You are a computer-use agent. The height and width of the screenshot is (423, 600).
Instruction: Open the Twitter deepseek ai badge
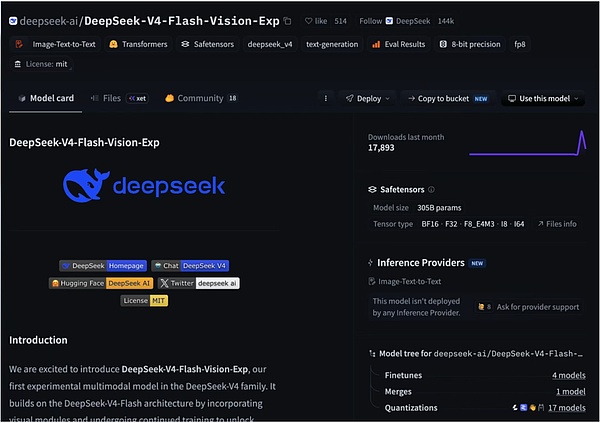click(x=199, y=283)
